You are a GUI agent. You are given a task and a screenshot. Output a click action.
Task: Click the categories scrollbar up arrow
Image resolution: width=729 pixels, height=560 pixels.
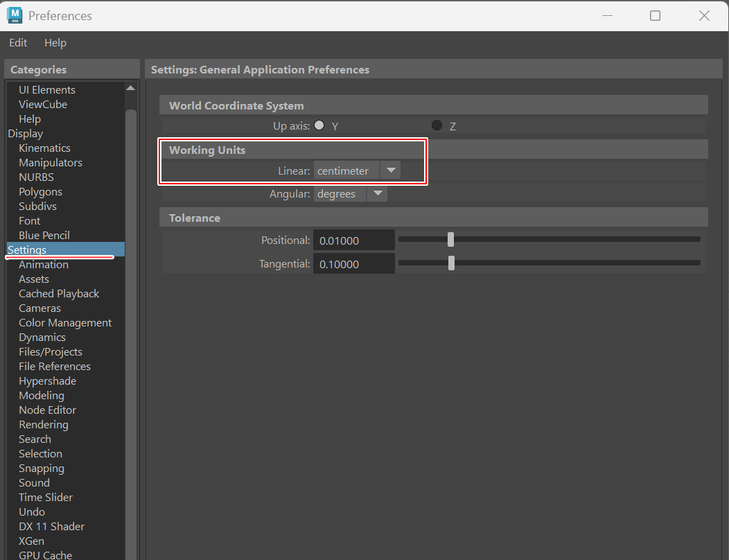tap(130, 87)
